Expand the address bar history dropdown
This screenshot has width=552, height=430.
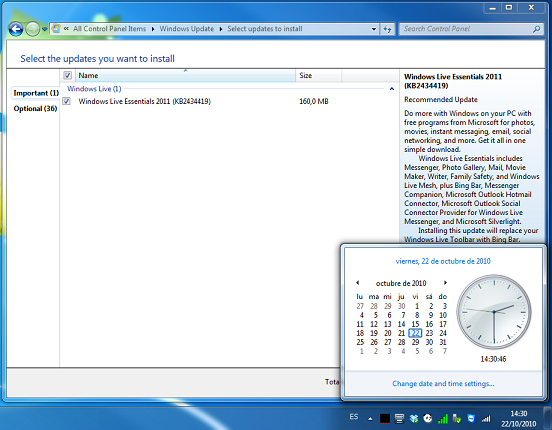point(374,29)
